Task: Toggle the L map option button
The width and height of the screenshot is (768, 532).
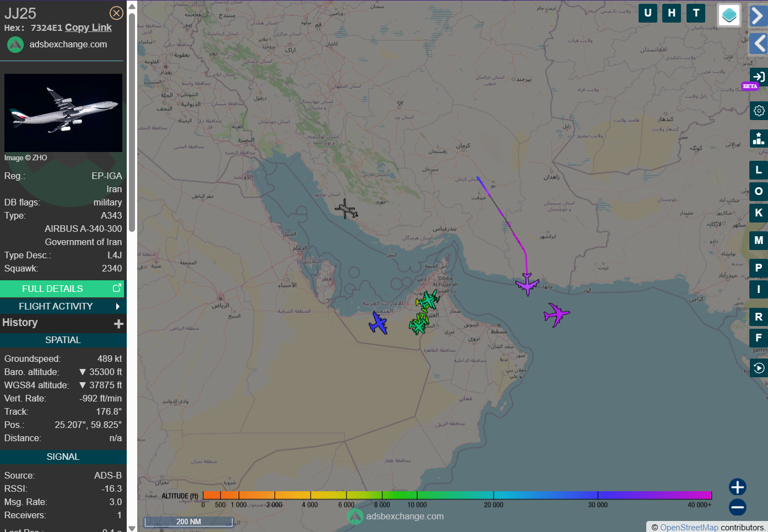Action: point(759,170)
